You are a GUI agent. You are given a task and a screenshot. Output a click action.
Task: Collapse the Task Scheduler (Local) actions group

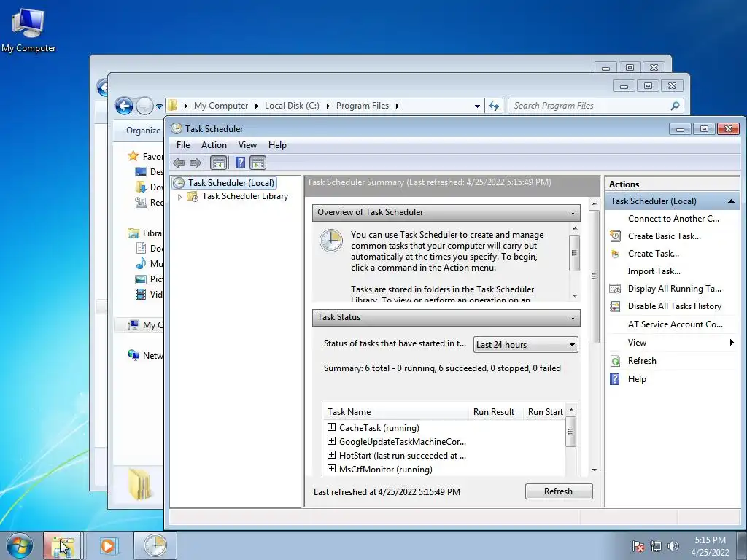pos(731,201)
